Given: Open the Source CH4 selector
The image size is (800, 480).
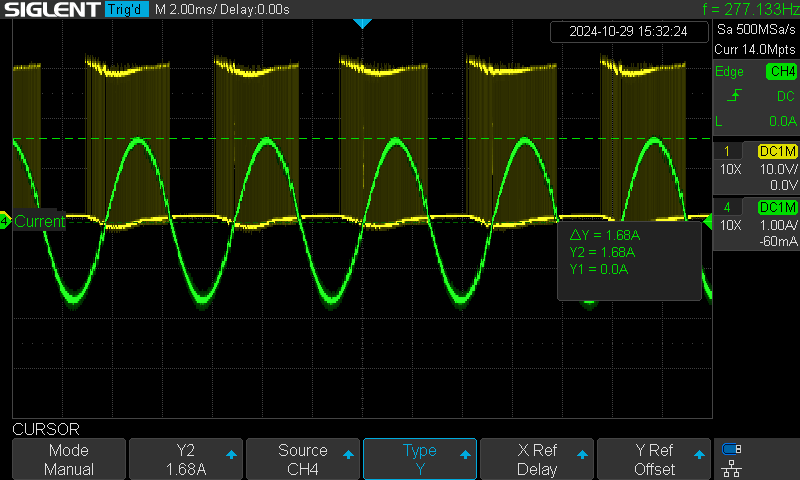Looking at the screenshot, I should point(303,459).
